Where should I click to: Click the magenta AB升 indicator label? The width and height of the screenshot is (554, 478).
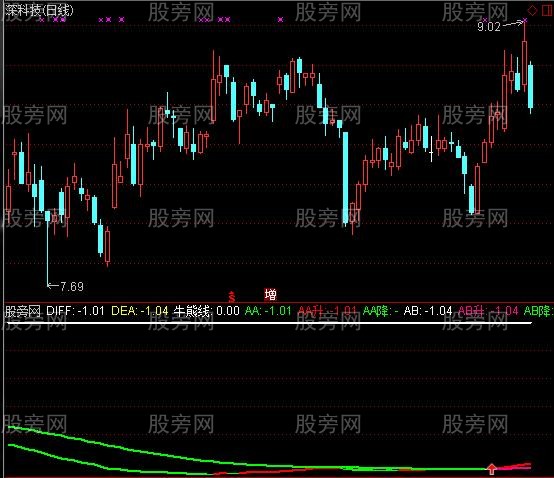pos(488,311)
